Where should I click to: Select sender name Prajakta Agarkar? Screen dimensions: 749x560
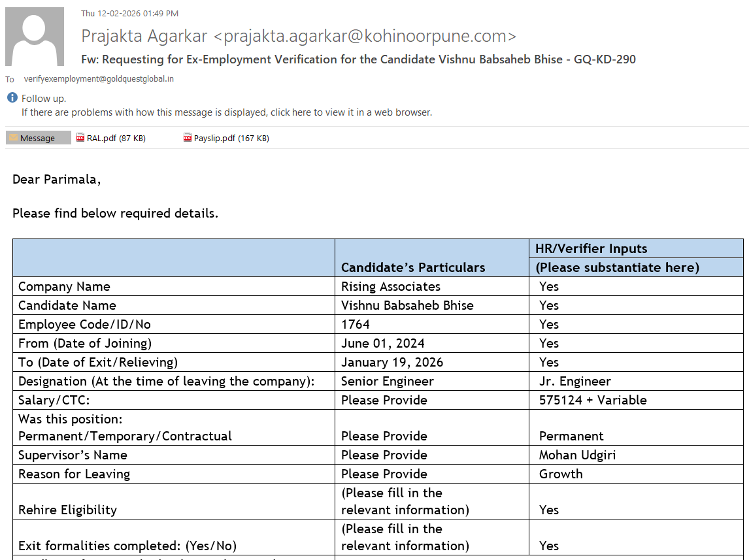(x=144, y=36)
